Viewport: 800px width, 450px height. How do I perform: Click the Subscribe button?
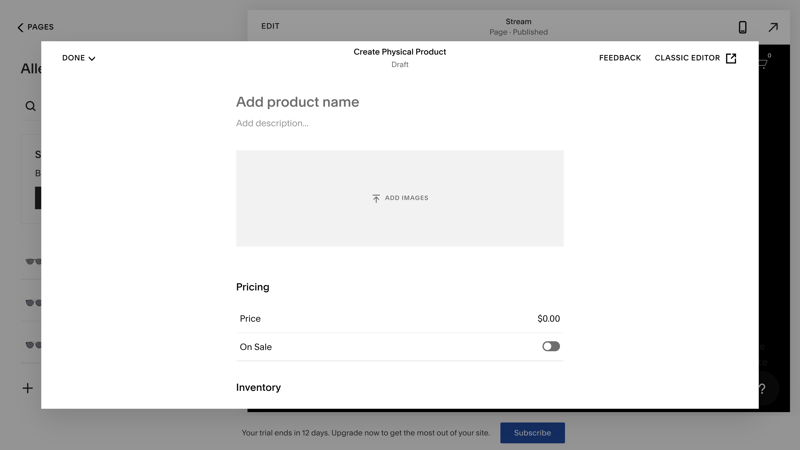click(532, 433)
